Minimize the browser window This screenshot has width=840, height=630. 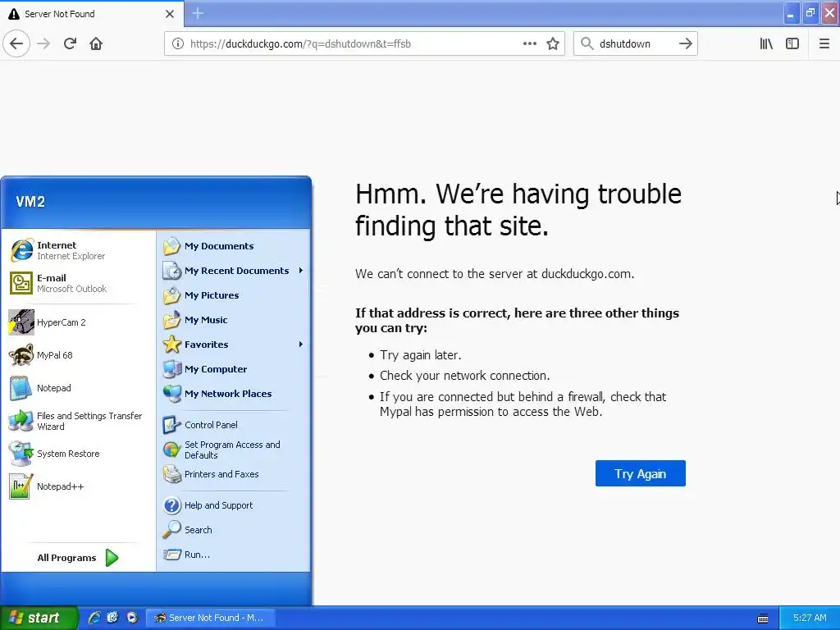point(790,13)
